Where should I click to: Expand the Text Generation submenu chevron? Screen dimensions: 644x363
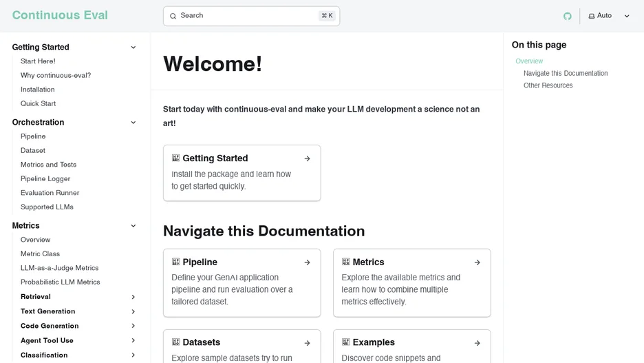pyautogui.click(x=133, y=311)
